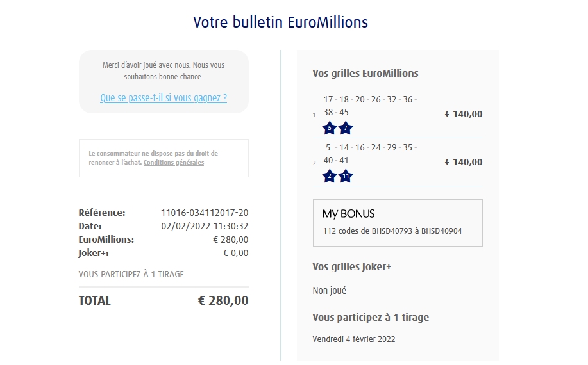Click the TOTAL label
The height and width of the screenshot is (365, 588).
coord(95,300)
